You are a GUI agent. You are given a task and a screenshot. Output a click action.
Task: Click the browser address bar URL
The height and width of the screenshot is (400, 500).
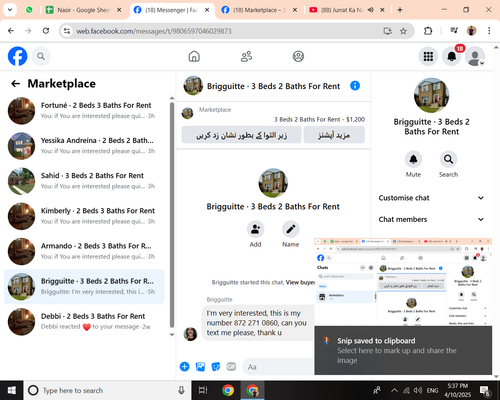[x=154, y=31]
